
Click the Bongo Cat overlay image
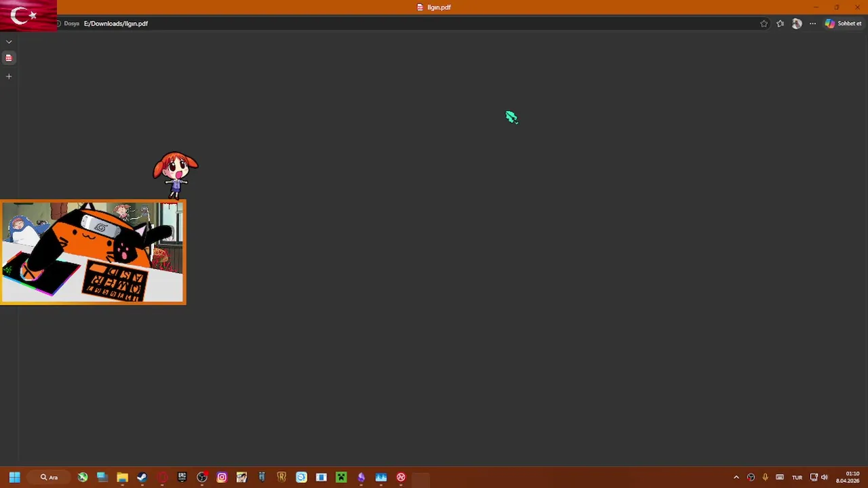pyautogui.click(x=93, y=252)
